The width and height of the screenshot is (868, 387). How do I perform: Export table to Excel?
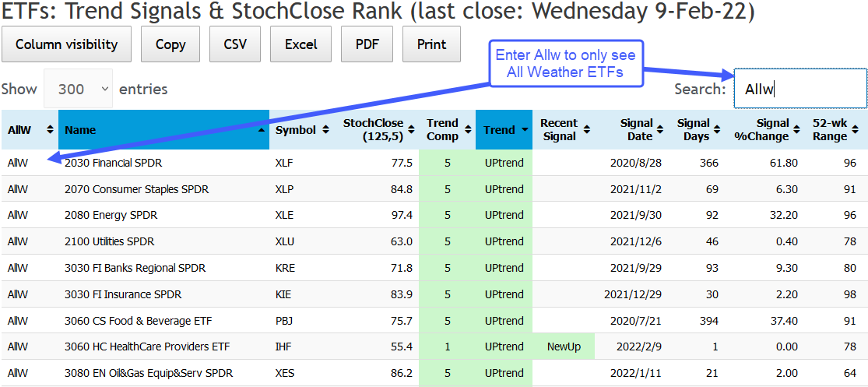point(300,44)
